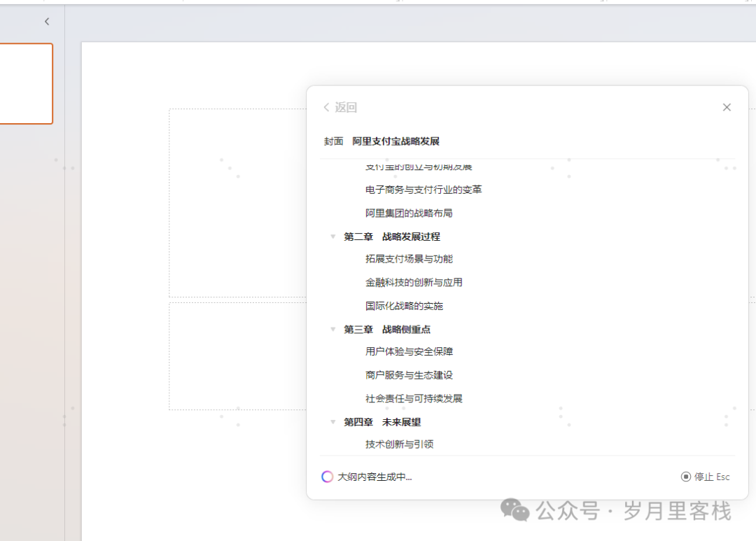
Task: Select the first slide thumbnail
Action: [x=26, y=83]
